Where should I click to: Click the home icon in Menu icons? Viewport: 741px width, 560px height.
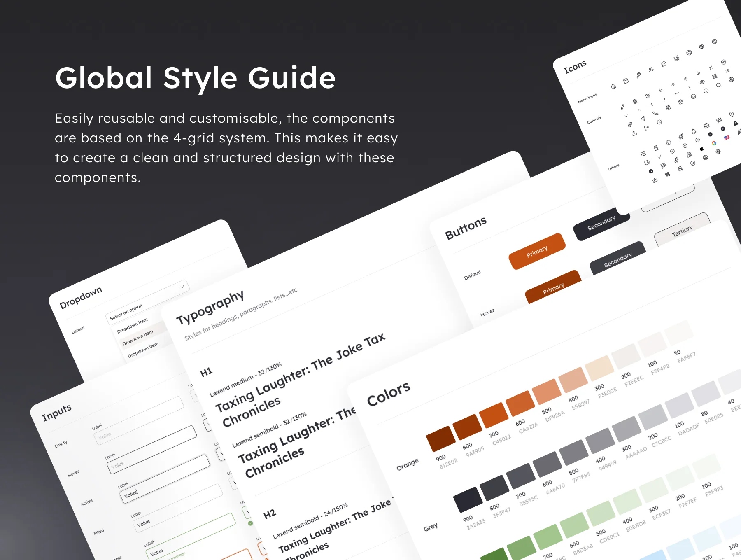[x=613, y=86]
